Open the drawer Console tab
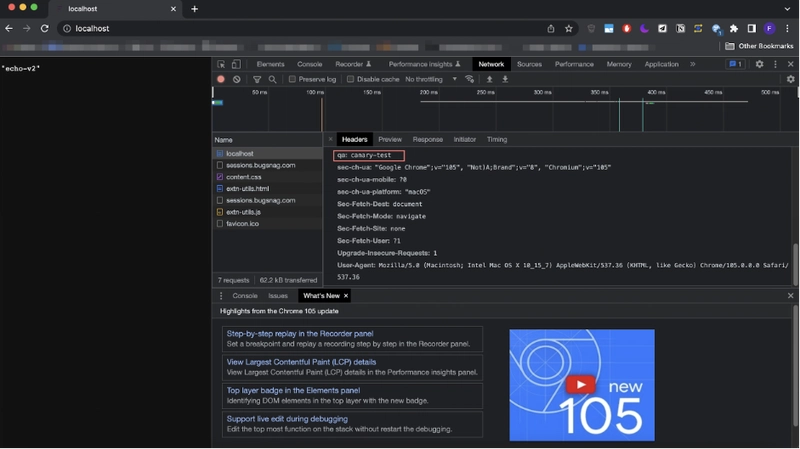Viewport: 800px width, 449px height. coord(245,296)
